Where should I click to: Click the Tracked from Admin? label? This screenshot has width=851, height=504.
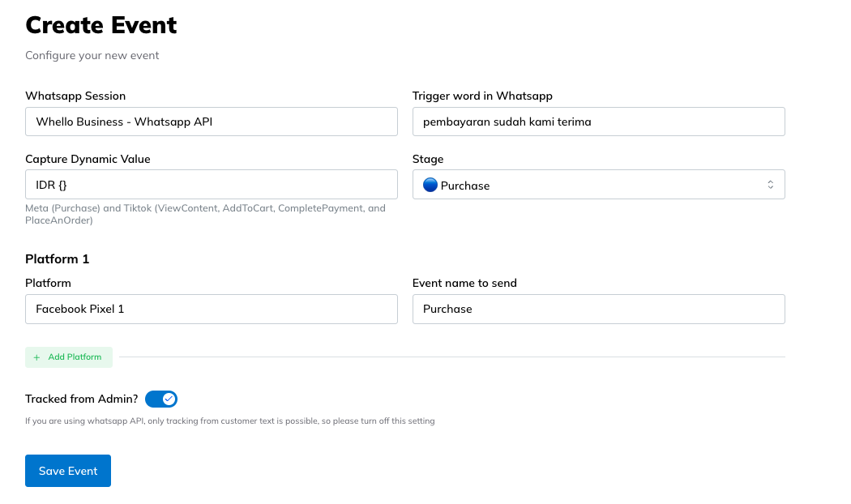click(82, 399)
